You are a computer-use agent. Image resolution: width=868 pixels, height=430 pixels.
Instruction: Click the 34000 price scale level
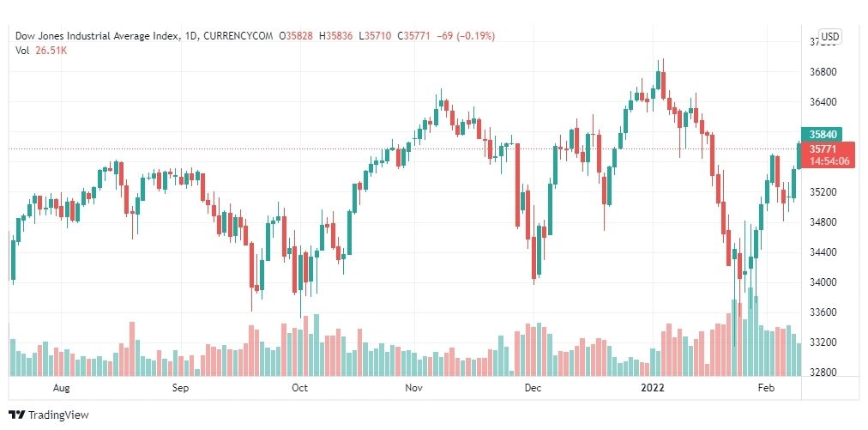(x=823, y=282)
